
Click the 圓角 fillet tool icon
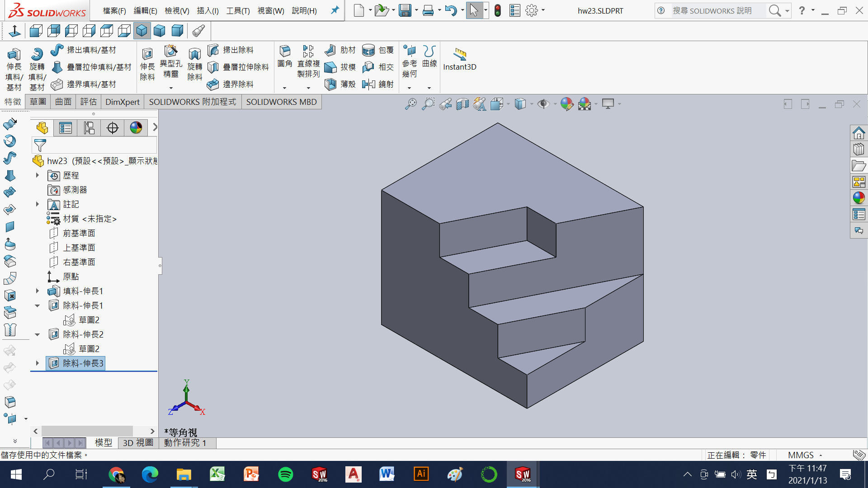[x=285, y=51]
